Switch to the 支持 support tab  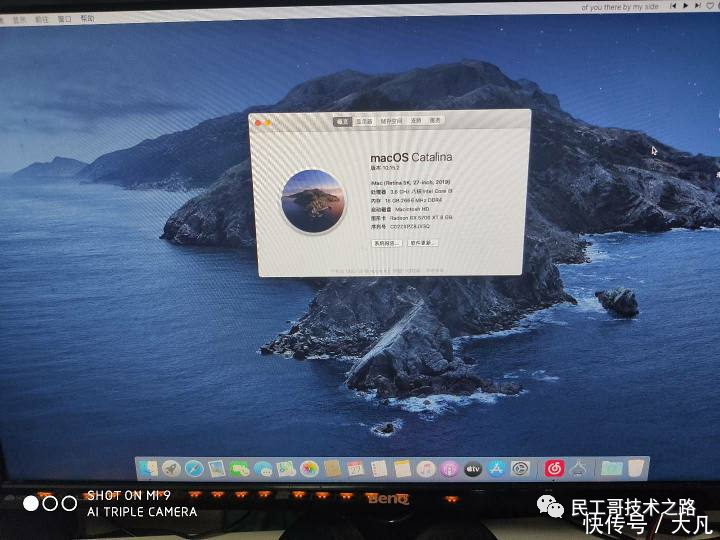416,120
